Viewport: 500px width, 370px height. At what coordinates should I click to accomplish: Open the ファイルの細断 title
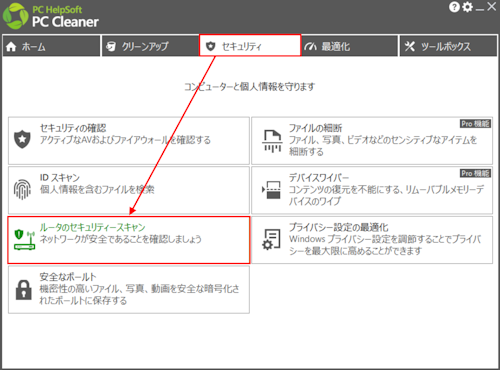click(315, 128)
